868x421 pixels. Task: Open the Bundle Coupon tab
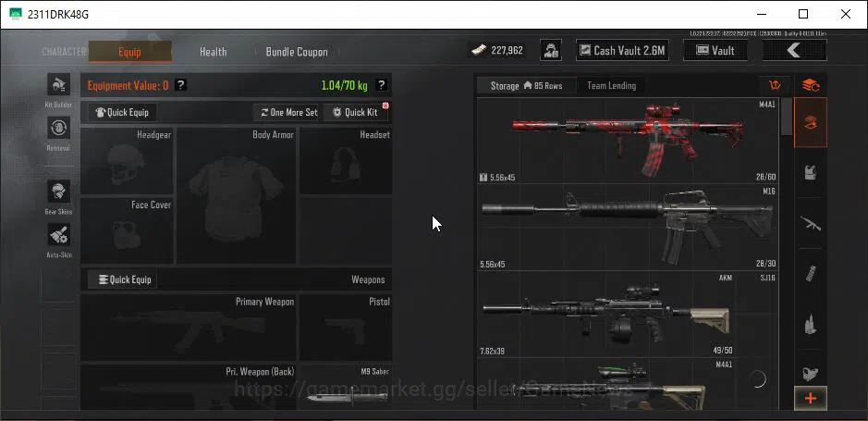pyautogui.click(x=297, y=52)
